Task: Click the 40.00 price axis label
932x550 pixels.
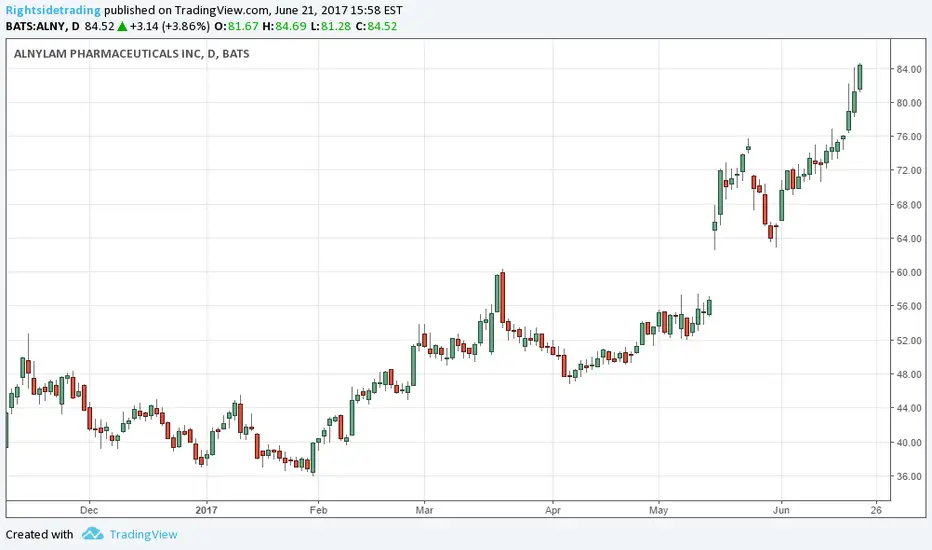Action: [x=909, y=442]
